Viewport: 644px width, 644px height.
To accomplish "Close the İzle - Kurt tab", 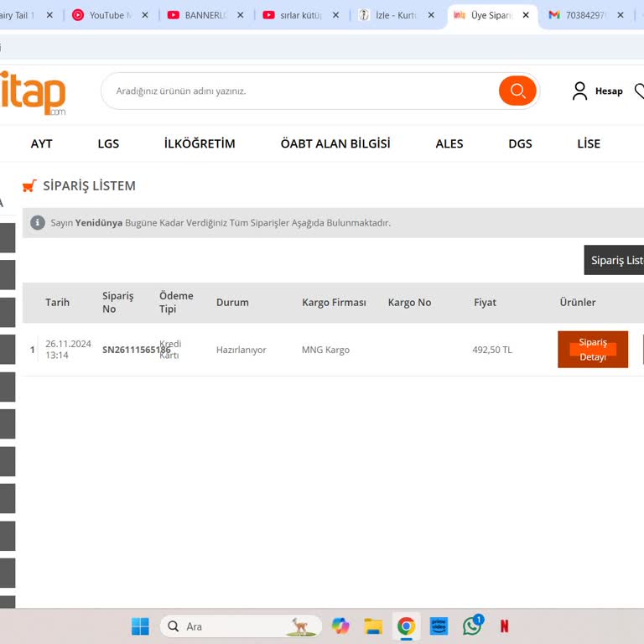I will coord(431,15).
